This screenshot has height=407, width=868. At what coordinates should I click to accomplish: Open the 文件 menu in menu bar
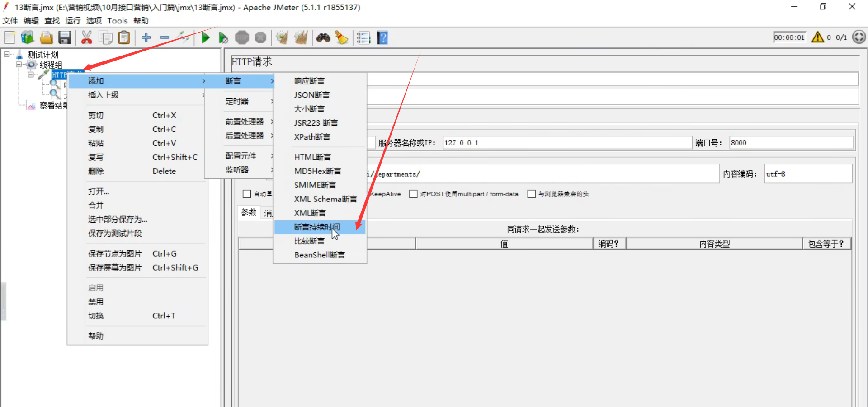[x=10, y=21]
